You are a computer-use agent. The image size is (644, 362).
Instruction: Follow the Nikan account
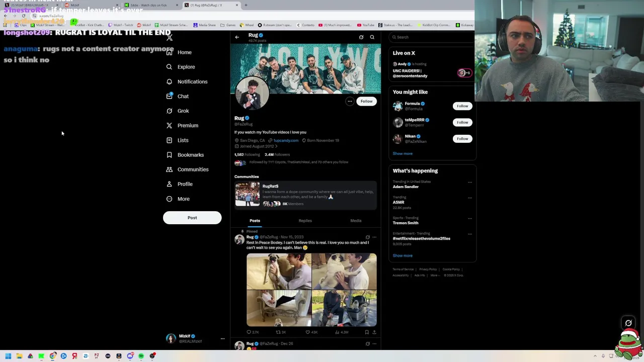(x=462, y=139)
